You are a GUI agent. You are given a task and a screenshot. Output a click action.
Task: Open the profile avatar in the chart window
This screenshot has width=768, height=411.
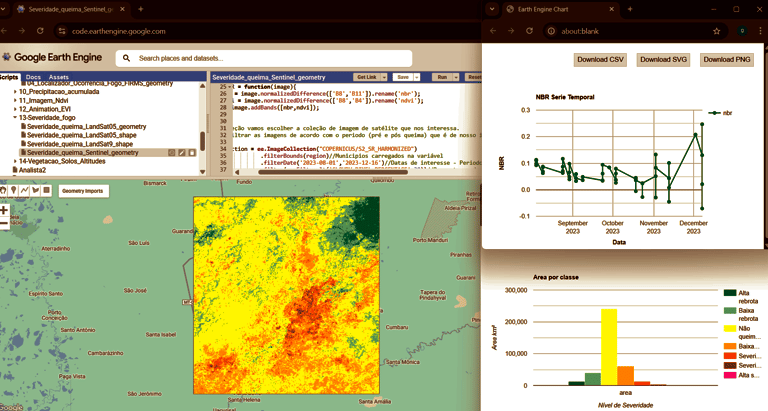click(743, 31)
